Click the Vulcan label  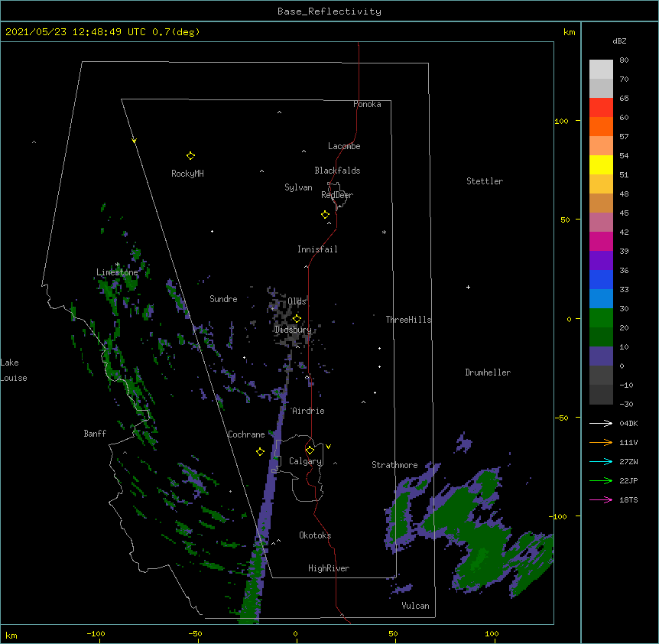click(x=415, y=606)
